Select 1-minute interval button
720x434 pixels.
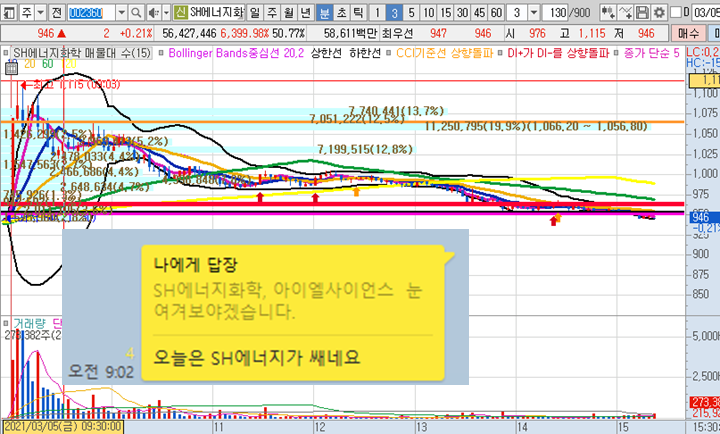377,12
